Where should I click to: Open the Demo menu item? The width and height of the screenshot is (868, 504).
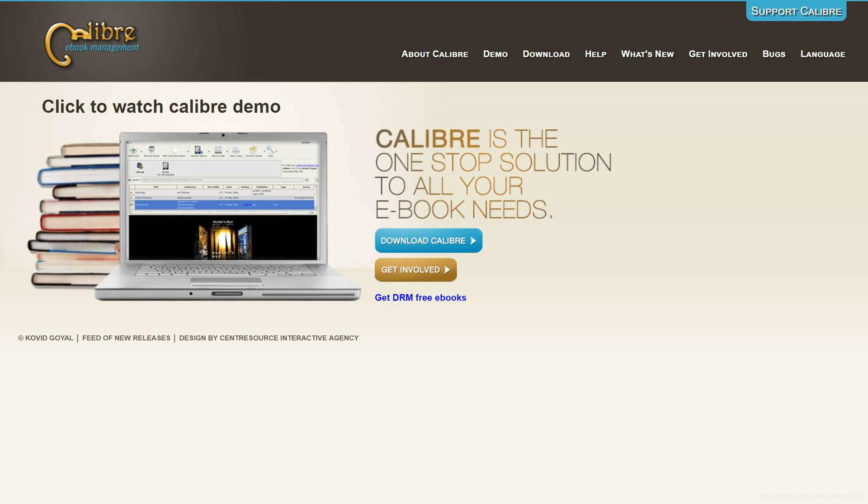click(495, 53)
